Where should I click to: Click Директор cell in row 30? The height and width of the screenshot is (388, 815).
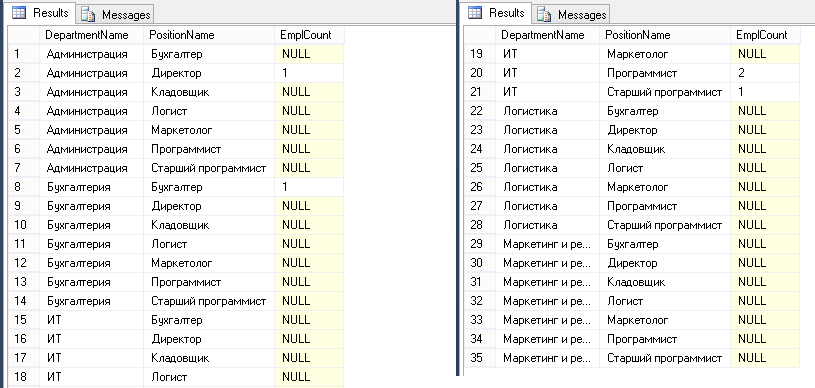tap(665, 263)
